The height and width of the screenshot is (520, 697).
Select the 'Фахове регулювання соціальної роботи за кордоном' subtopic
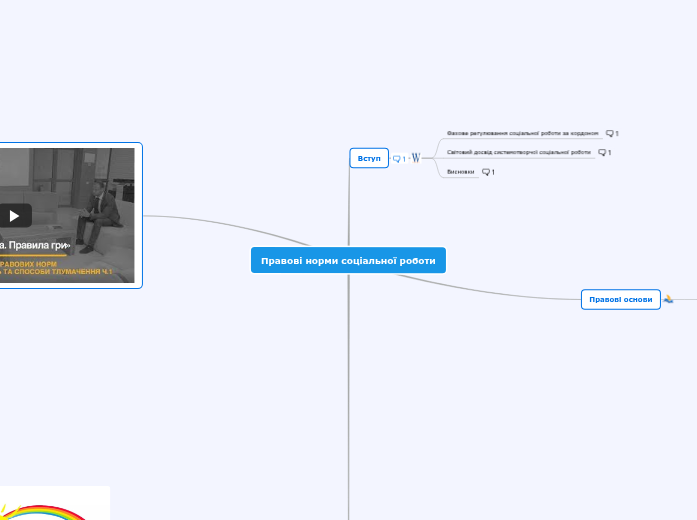(522, 132)
